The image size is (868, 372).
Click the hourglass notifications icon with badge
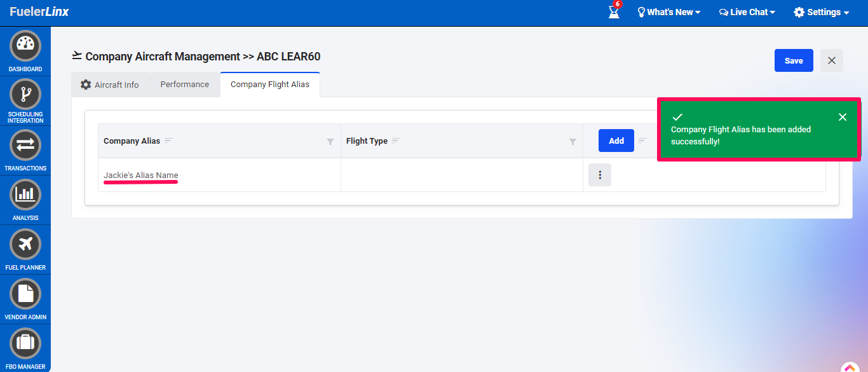(614, 11)
